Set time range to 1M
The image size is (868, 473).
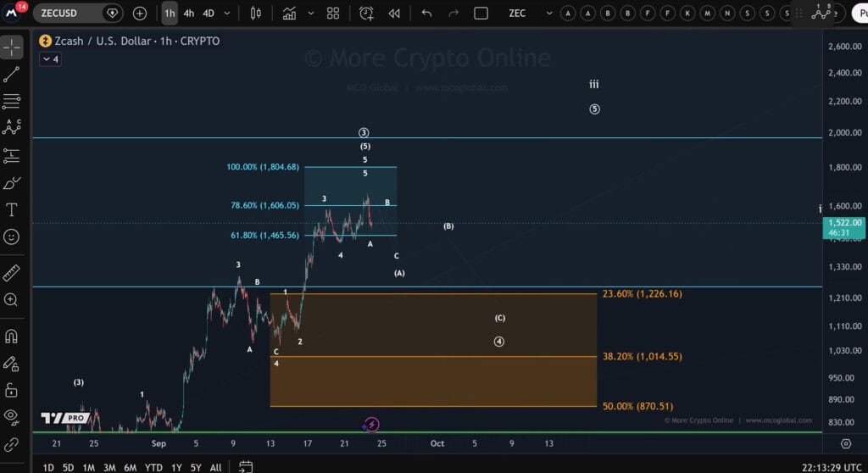click(x=88, y=467)
